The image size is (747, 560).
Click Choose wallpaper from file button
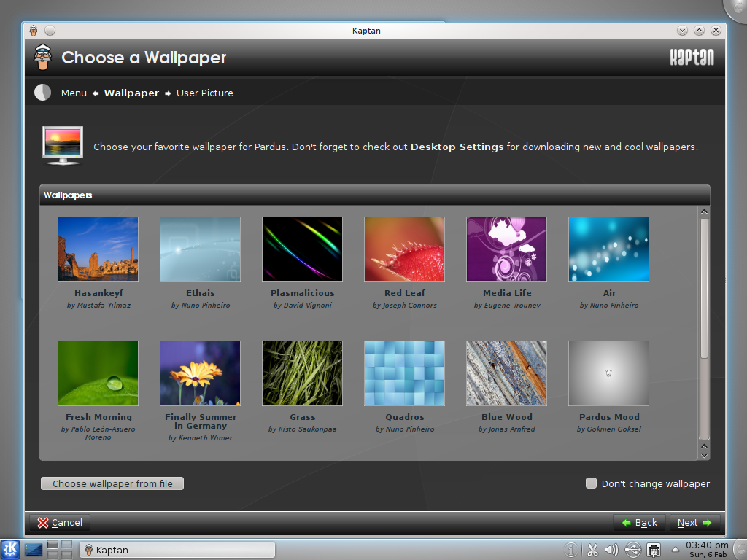coord(112,483)
